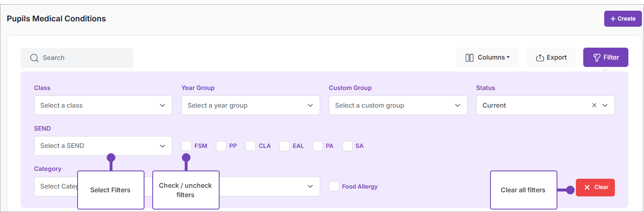
Task: Open the Select a class dropdown
Action: tap(103, 105)
